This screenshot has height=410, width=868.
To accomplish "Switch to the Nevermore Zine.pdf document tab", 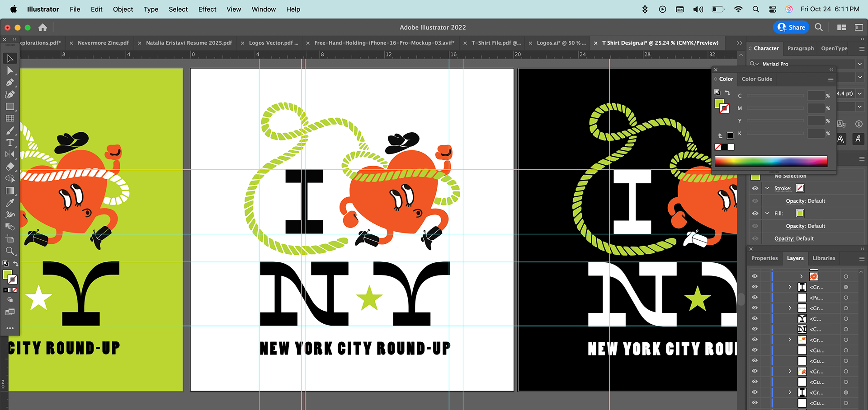I will click(103, 43).
